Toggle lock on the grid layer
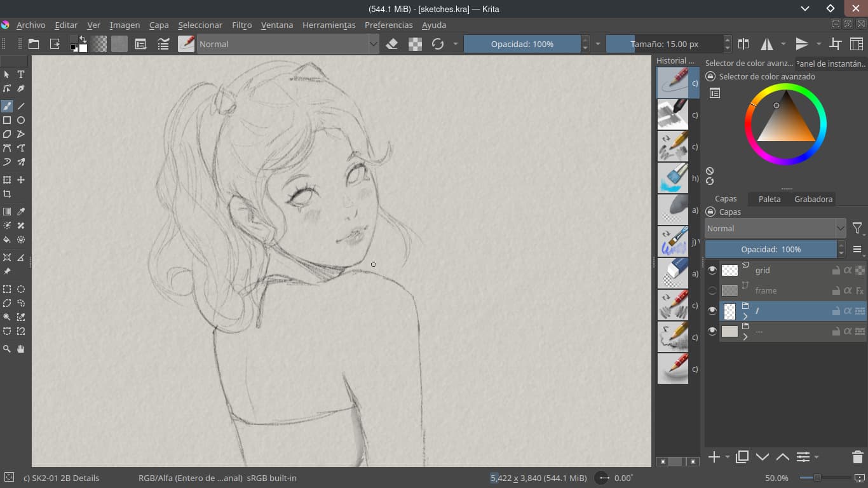The height and width of the screenshot is (488, 868). click(836, 270)
